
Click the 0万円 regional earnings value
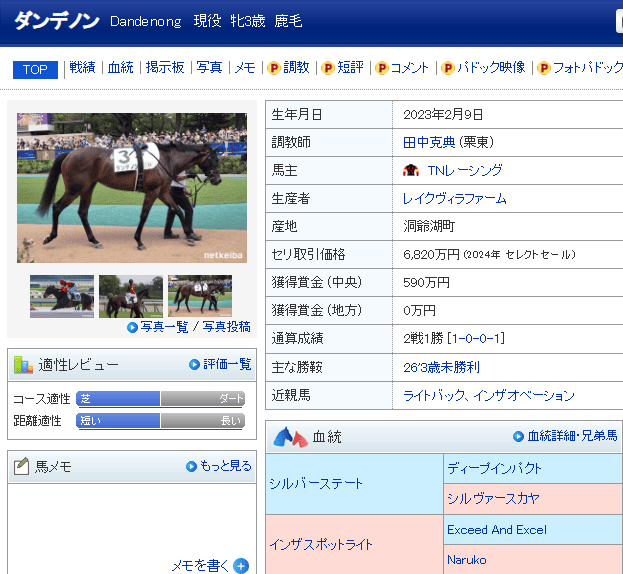(420, 310)
